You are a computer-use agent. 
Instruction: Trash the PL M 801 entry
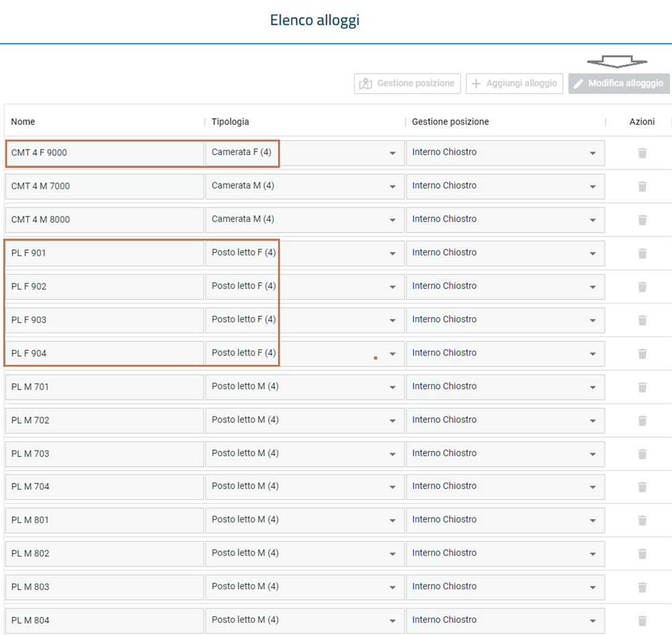click(642, 520)
